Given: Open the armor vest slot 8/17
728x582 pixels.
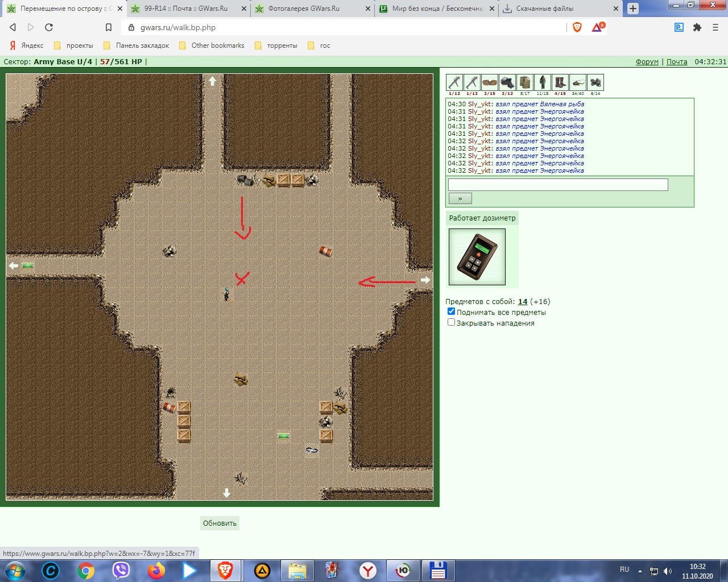Looking at the screenshot, I should [x=525, y=83].
